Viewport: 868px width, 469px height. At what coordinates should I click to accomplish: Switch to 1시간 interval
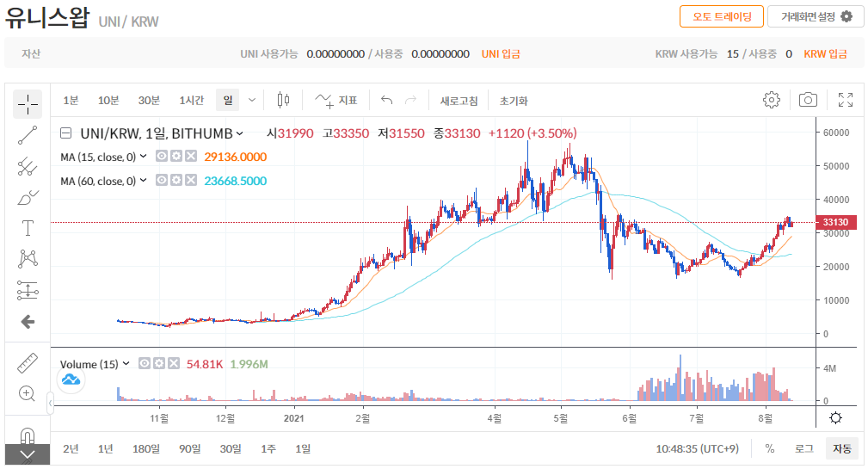192,100
